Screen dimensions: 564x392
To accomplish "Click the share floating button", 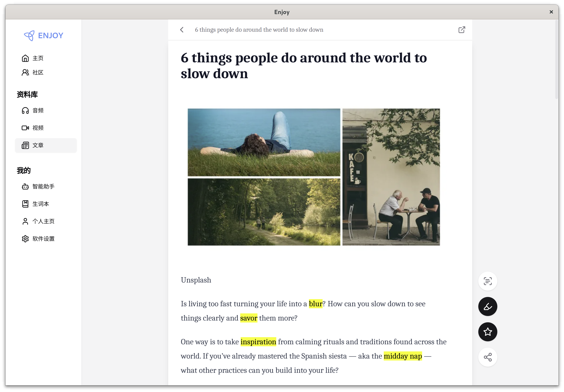I will 487,357.
